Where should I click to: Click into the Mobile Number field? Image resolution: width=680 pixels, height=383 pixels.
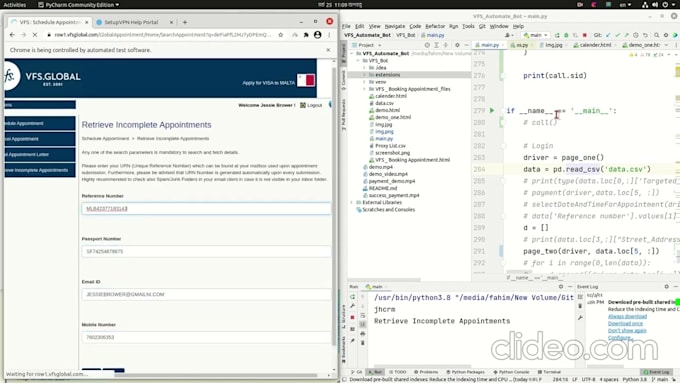pos(206,337)
